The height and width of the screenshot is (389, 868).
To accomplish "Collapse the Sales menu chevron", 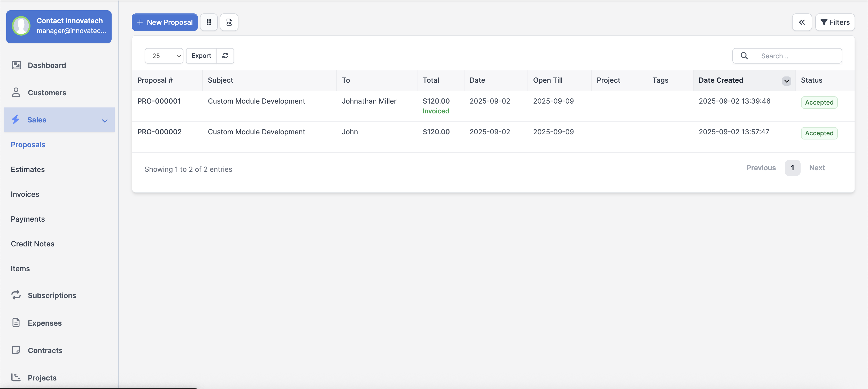I will click(x=104, y=120).
